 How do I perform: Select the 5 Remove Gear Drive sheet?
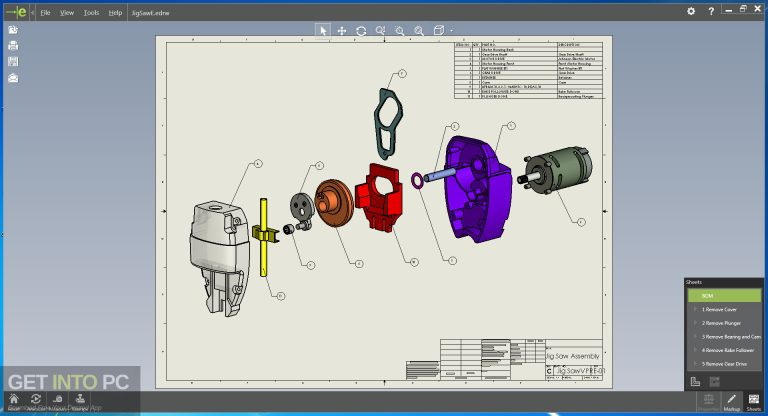[725, 363]
